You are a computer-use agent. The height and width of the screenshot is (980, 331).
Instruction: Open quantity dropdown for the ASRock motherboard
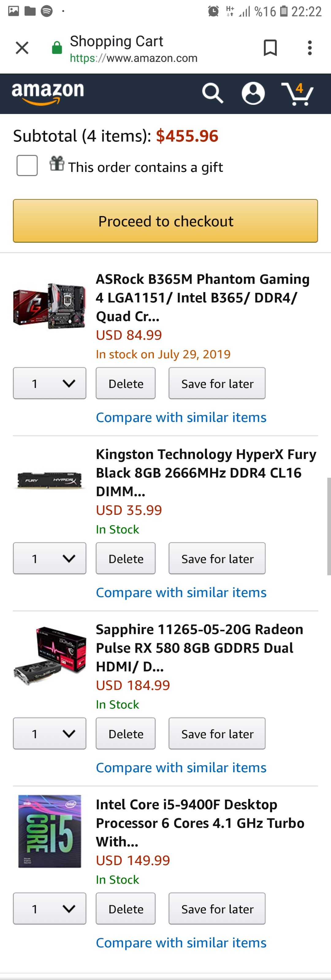(49, 383)
